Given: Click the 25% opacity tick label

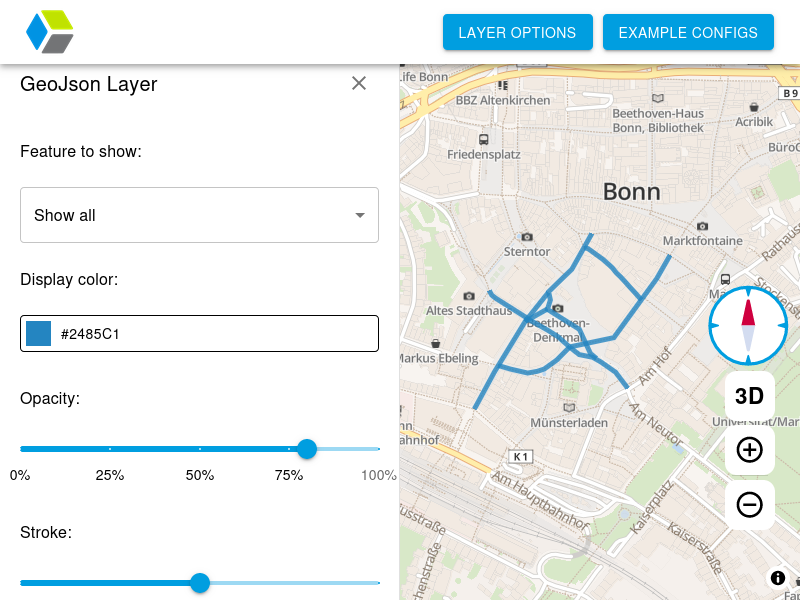Looking at the screenshot, I should 110,476.
